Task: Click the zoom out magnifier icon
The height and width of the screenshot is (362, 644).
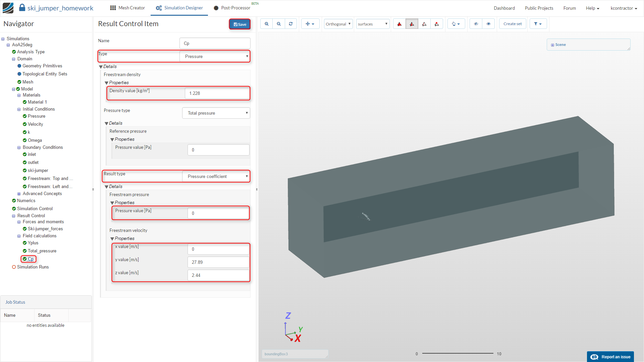Action: point(279,24)
